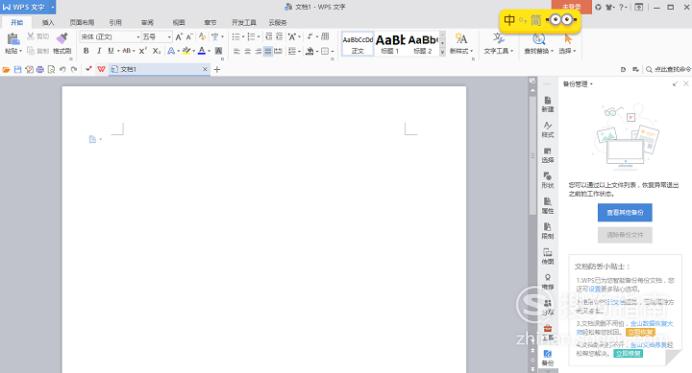692x373 pixels.
Task: Click the distributed alignment icon
Action: (x=278, y=51)
